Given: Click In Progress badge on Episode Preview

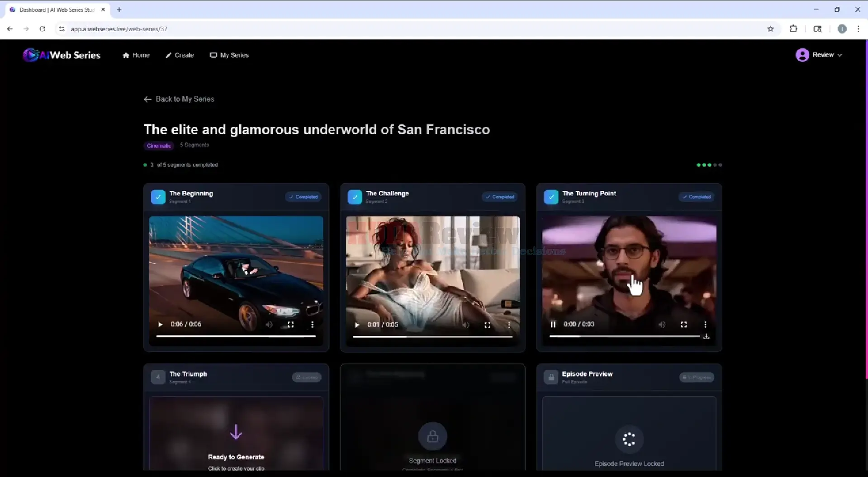Looking at the screenshot, I should (x=697, y=378).
